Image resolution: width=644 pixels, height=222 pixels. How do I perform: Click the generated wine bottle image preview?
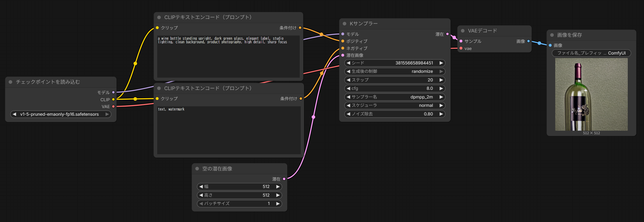click(x=591, y=94)
